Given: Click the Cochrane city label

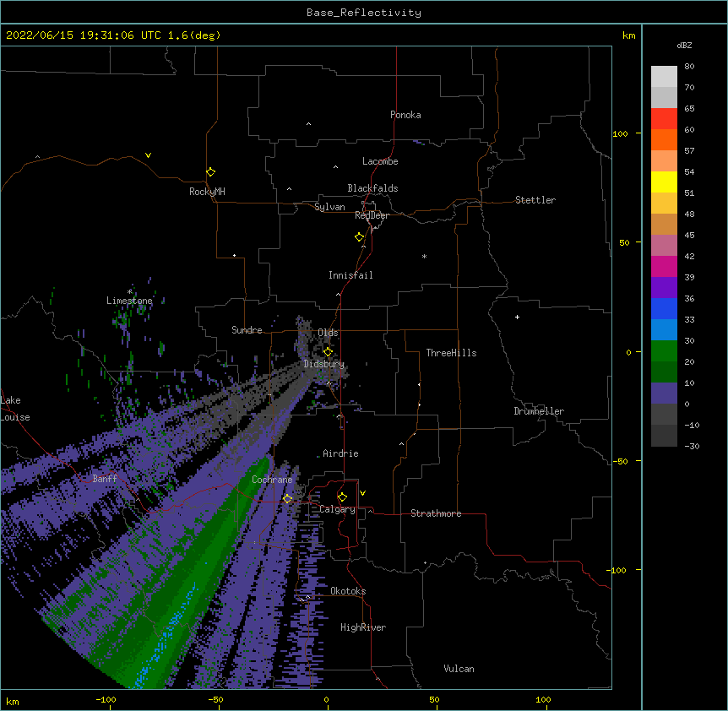Looking at the screenshot, I should [272, 480].
